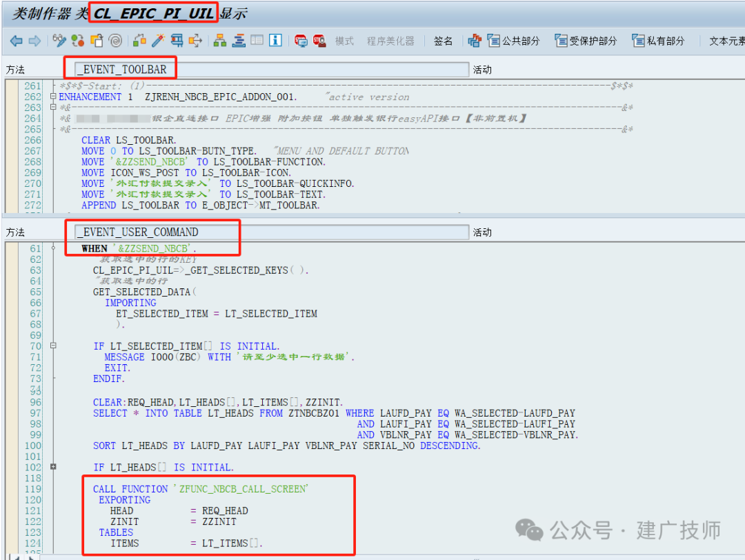Toggle Display/Change mode glasses-pencil icon
Screen dimensions: 745x560
59,41
